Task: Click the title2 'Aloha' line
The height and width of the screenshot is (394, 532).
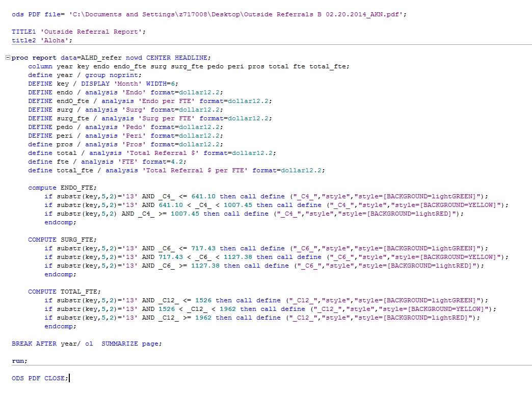Action: coord(42,40)
